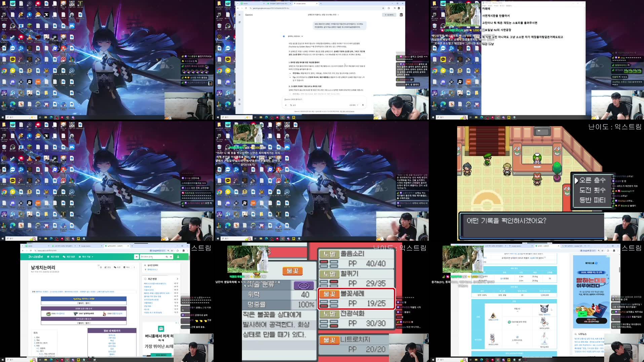Viewport: 644px width, 362px height.
Task: Click the Gemini sidebar hamburger menu icon
Action: coord(239,14)
